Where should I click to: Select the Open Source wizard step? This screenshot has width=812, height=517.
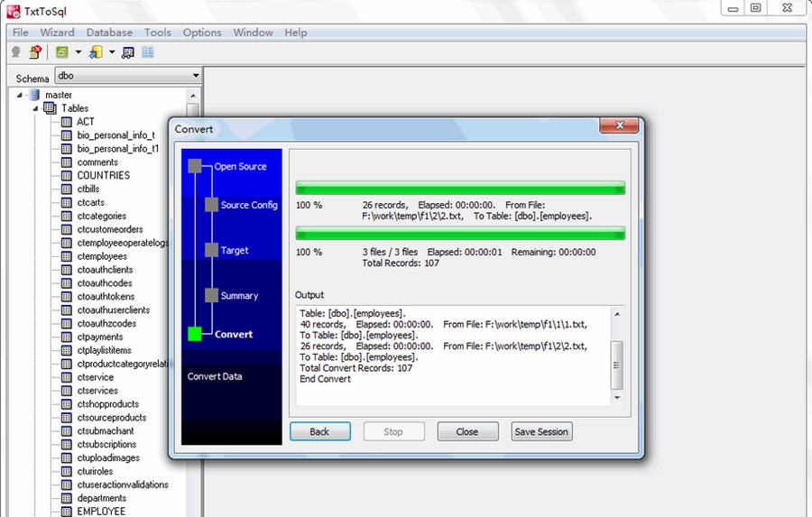[x=240, y=166]
